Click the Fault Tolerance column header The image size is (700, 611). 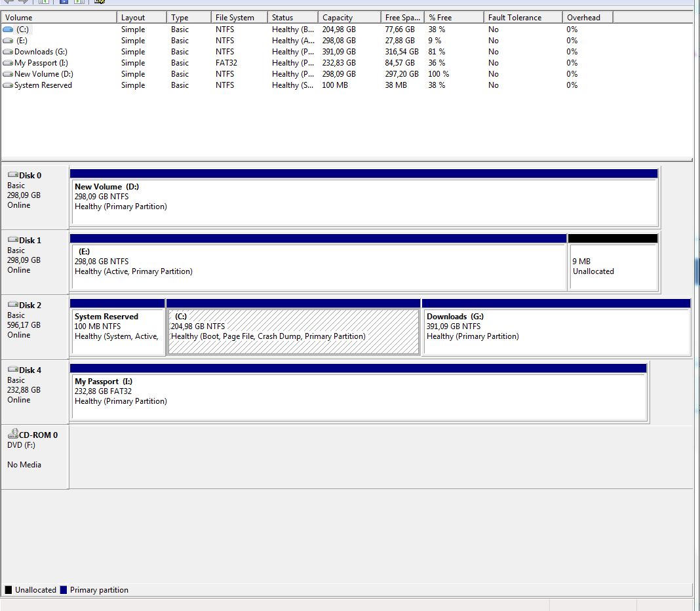(522, 18)
